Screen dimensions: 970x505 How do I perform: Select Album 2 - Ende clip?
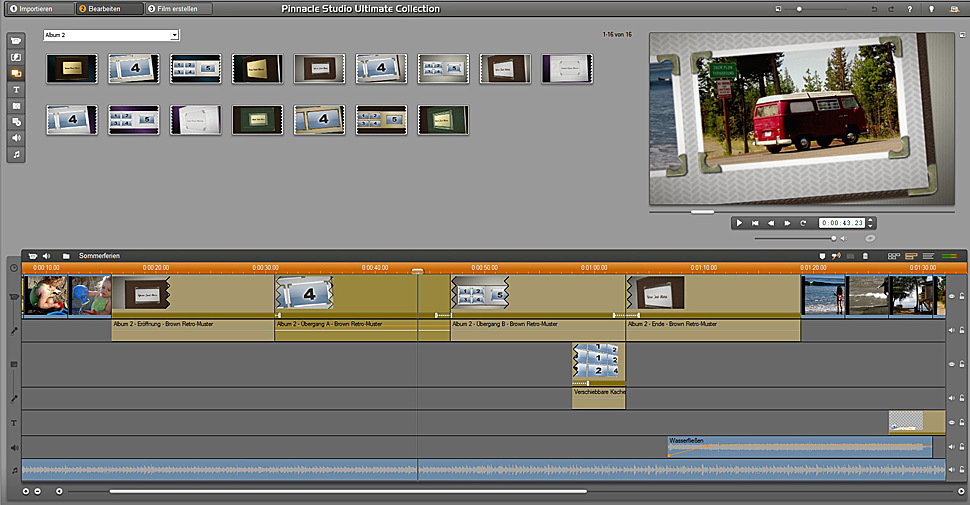(713, 308)
